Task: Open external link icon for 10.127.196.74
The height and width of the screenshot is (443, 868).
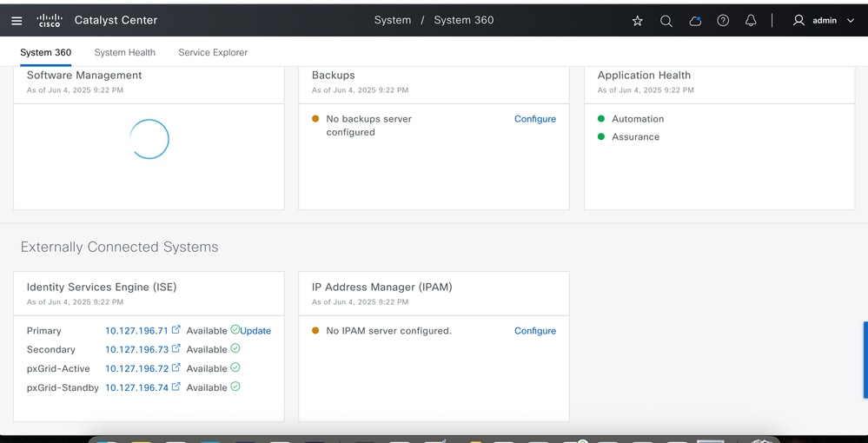Action: coord(176,387)
